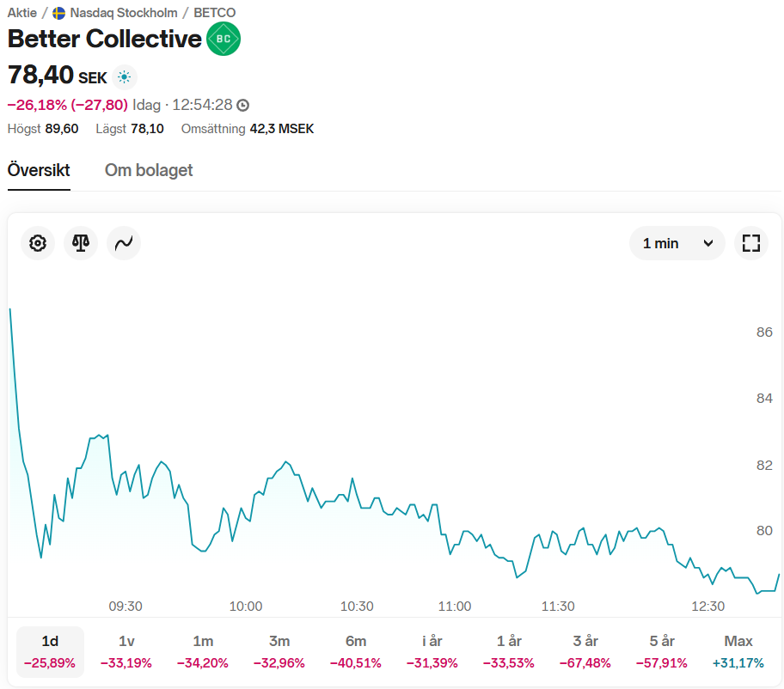
Task: Select the Översikt tab
Action: 39,170
